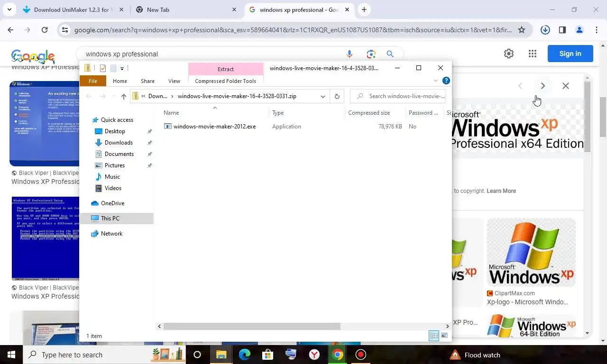This screenshot has height=364, width=607.
Task: Open OneDrive in navigation pane
Action: point(112,203)
